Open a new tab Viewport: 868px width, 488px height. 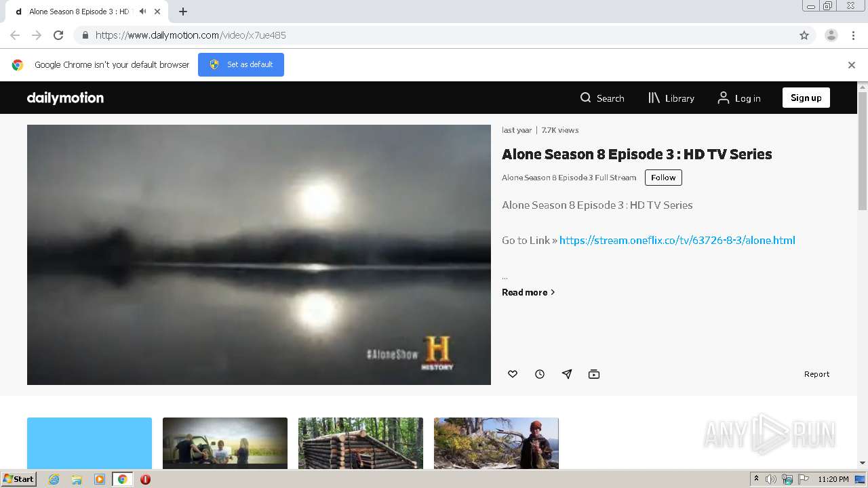[x=183, y=12]
